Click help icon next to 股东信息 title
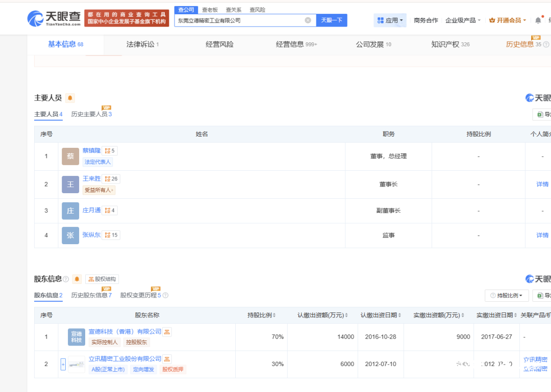 [x=66, y=279]
